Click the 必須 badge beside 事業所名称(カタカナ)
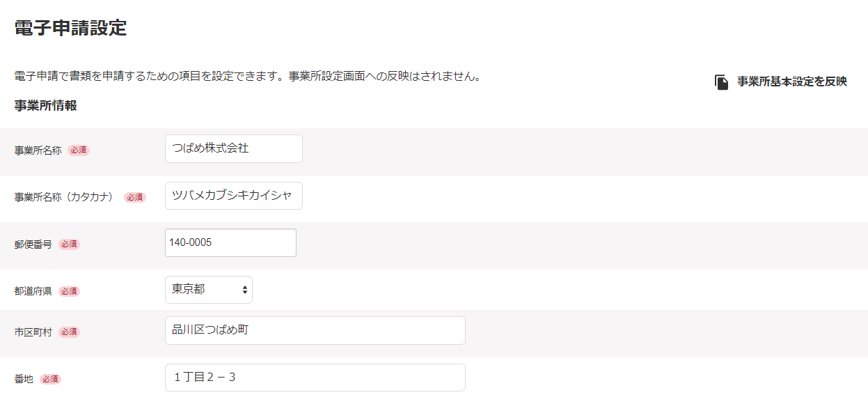868x404 pixels. pos(135,197)
